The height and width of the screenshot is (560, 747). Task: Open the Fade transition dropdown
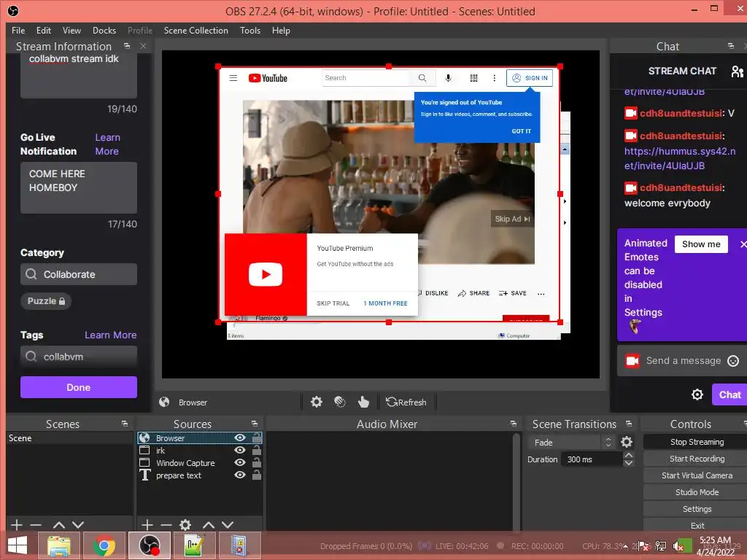[570, 442]
